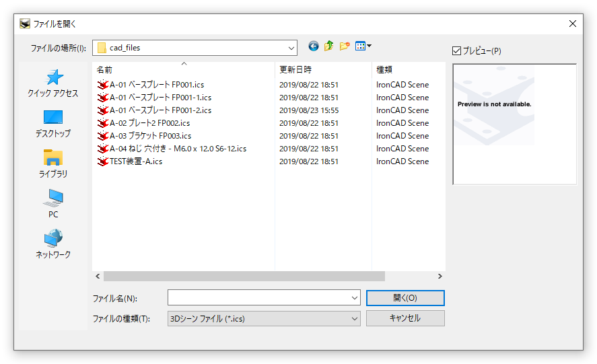This screenshot has height=364, width=597.
Task: Click the ファイル名 text input field
Action: point(259,298)
